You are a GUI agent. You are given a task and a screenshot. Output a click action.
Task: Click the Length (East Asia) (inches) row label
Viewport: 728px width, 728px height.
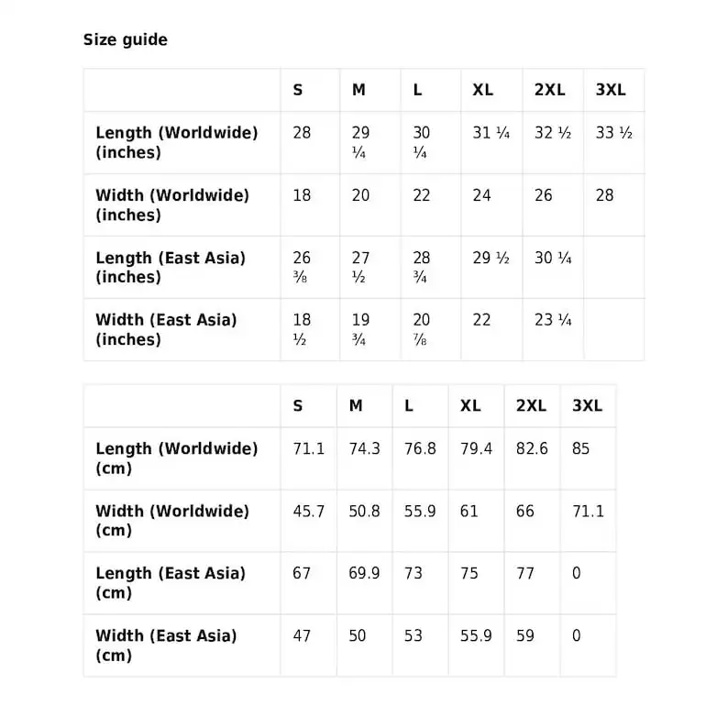tap(171, 267)
